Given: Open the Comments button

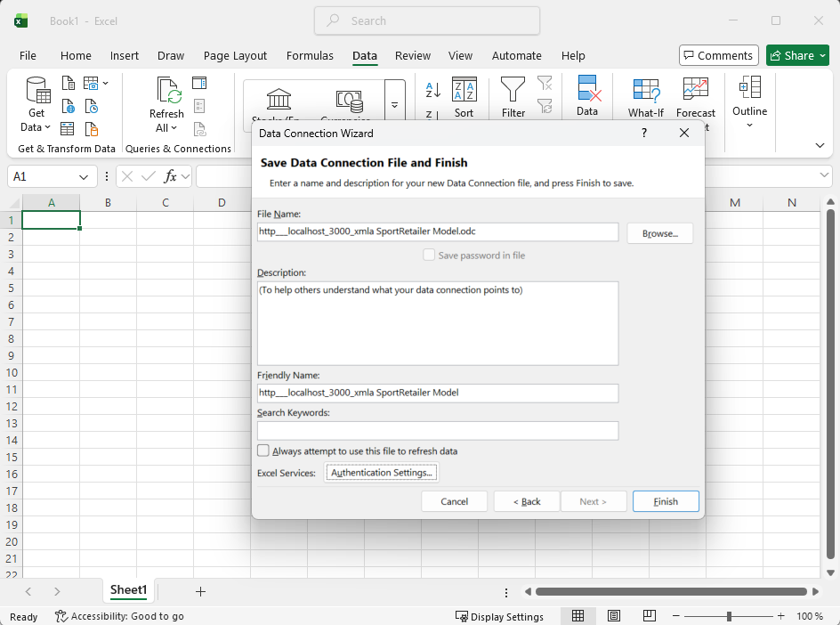Looking at the screenshot, I should click(719, 56).
